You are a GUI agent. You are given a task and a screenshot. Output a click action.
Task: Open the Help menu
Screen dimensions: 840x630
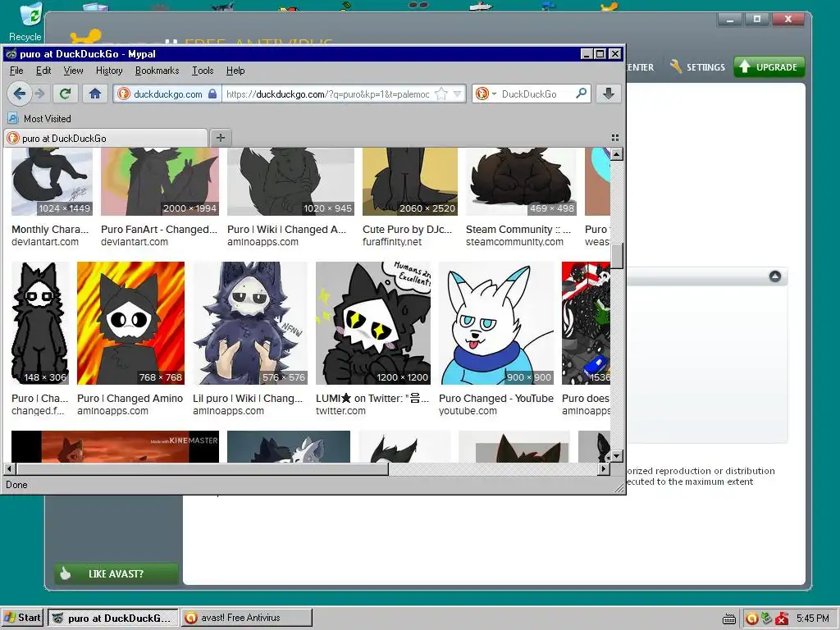(235, 71)
